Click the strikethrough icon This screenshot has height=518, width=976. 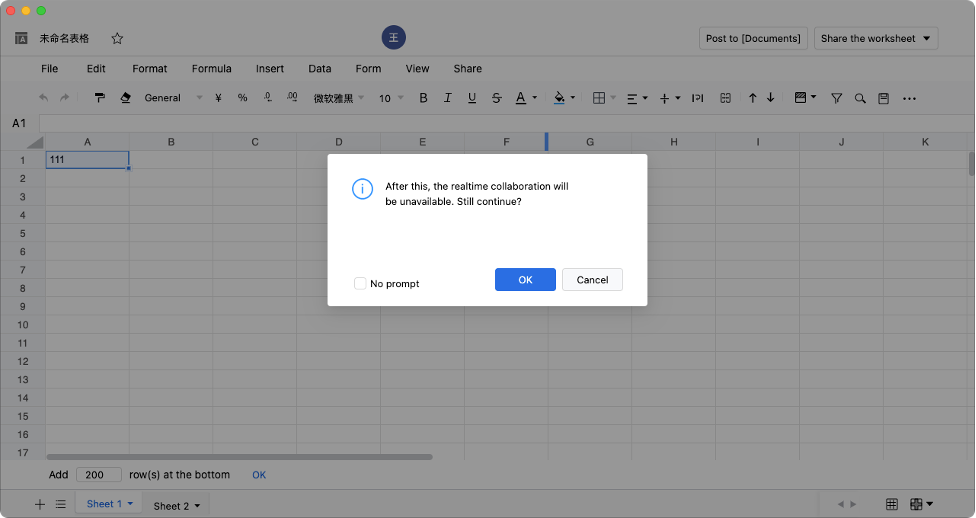(497, 98)
